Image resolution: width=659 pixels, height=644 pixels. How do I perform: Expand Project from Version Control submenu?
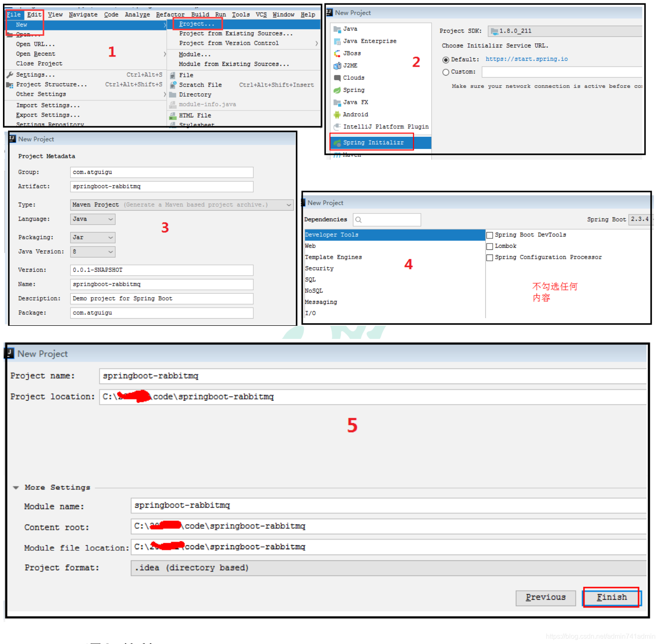[317, 43]
